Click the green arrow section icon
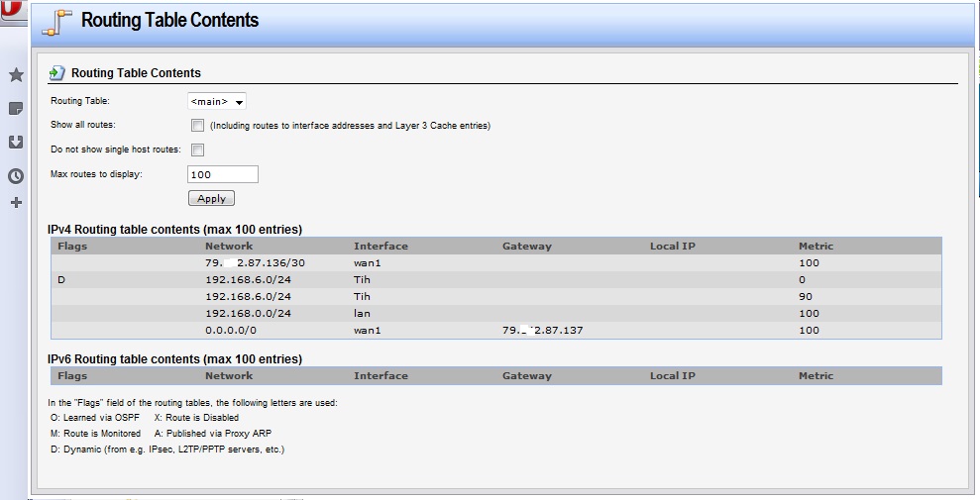 [x=57, y=73]
